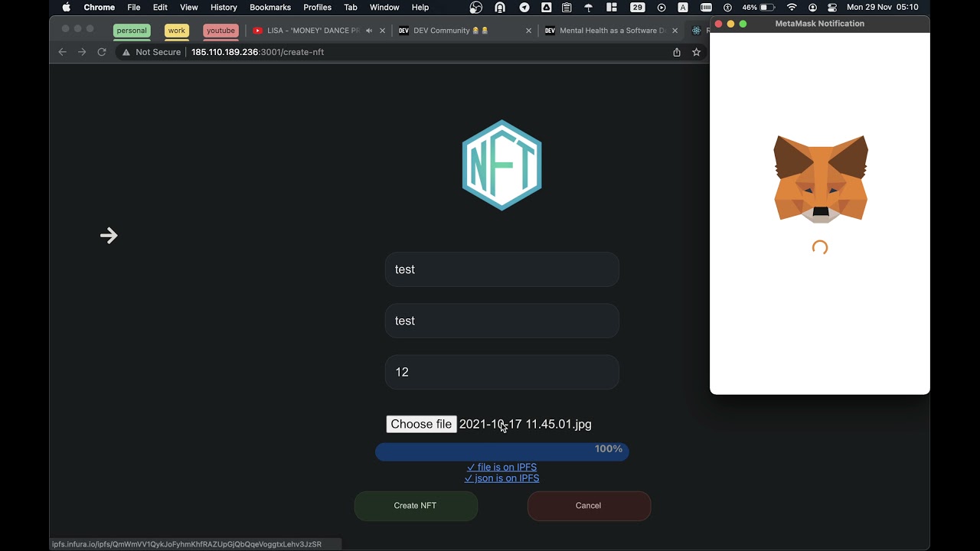Click the headphones-shaped menu bar icon

[x=500, y=8]
